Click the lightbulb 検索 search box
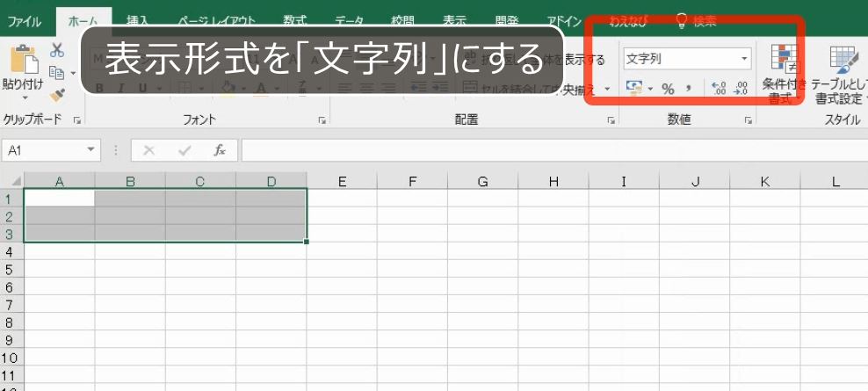 tap(697, 22)
